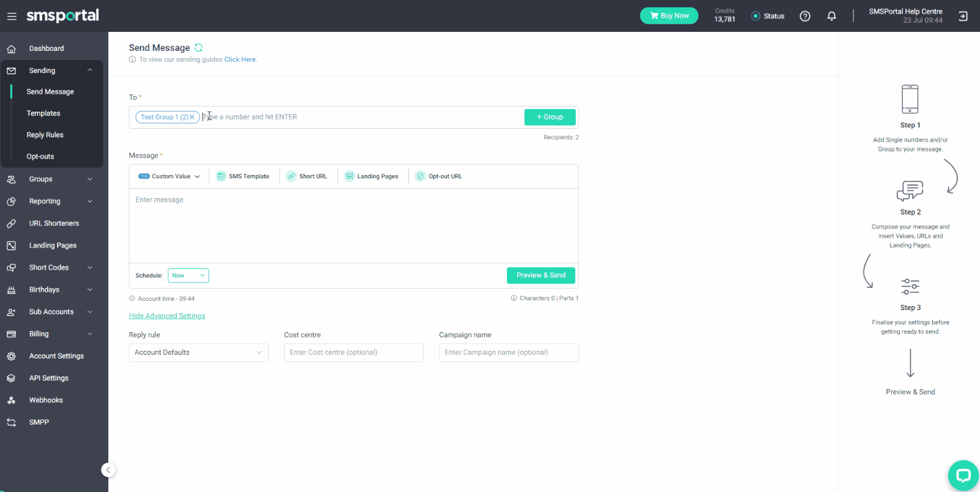Screen dimensions: 980x492
Task: Expand the Groups menu
Action: pos(90,179)
